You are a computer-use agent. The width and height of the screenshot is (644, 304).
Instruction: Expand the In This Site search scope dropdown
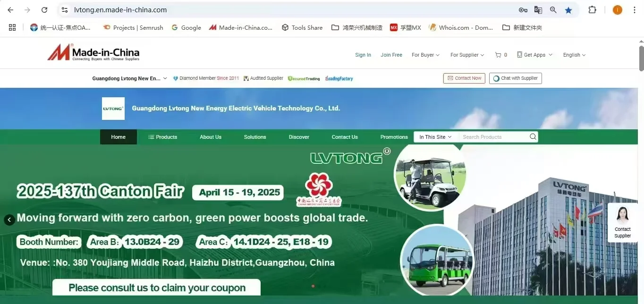point(435,137)
